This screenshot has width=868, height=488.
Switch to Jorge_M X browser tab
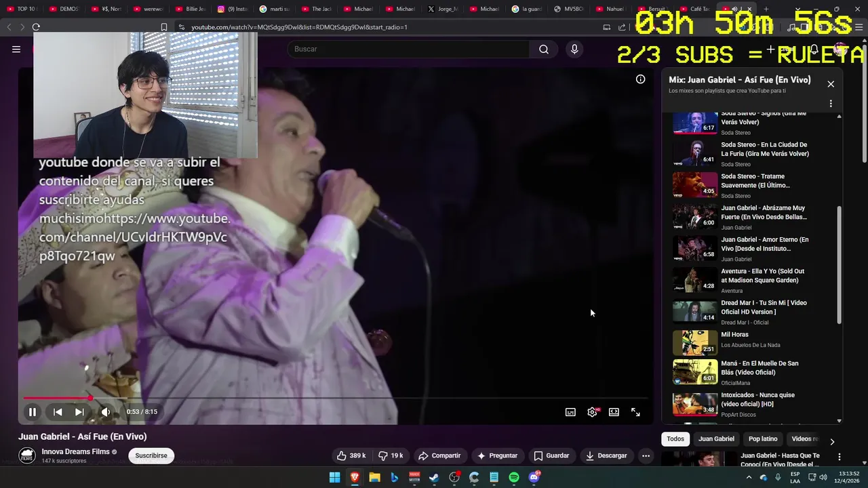pyautogui.click(x=443, y=9)
